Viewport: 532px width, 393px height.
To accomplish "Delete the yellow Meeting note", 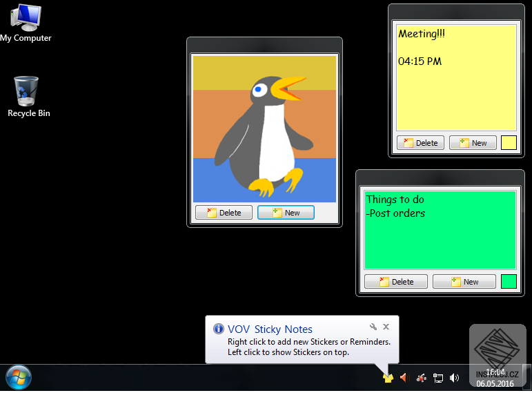I will pyautogui.click(x=420, y=143).
